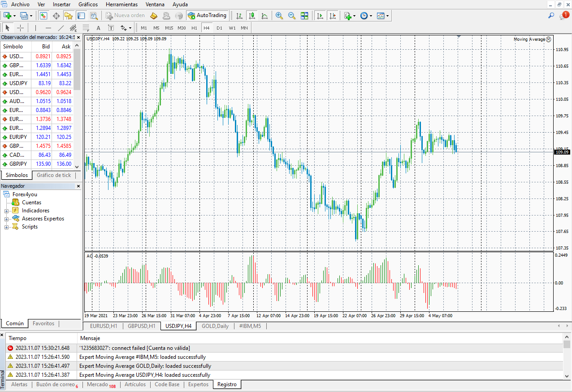Open the #IBM,M5 chart tab

250,326
